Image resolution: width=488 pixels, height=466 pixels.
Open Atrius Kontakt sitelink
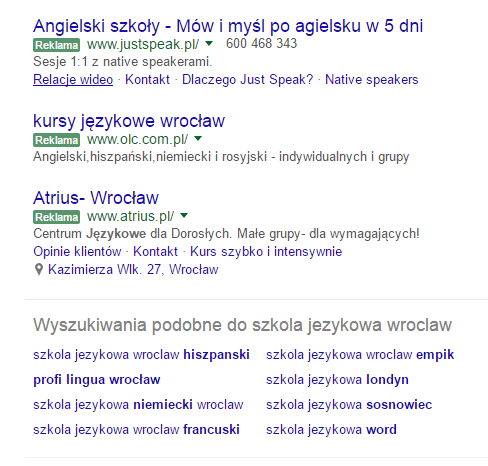pyautogui.click(x=155, y=251)
